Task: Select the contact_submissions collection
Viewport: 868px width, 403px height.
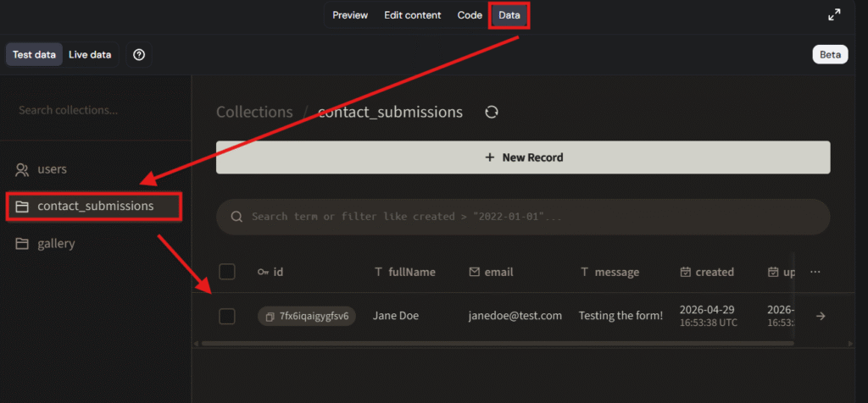Action: [94, 207]
